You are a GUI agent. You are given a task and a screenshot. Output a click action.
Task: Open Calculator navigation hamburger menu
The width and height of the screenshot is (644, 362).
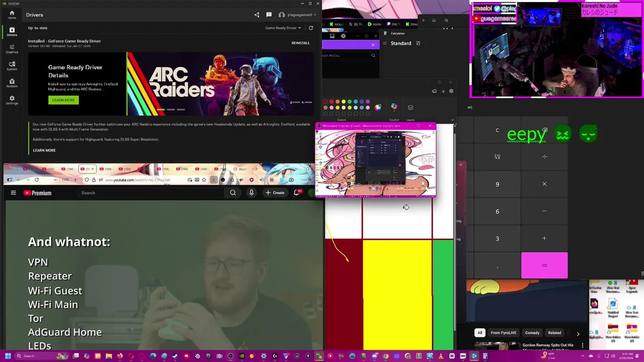pyautogui.click(x=385, y=43)
